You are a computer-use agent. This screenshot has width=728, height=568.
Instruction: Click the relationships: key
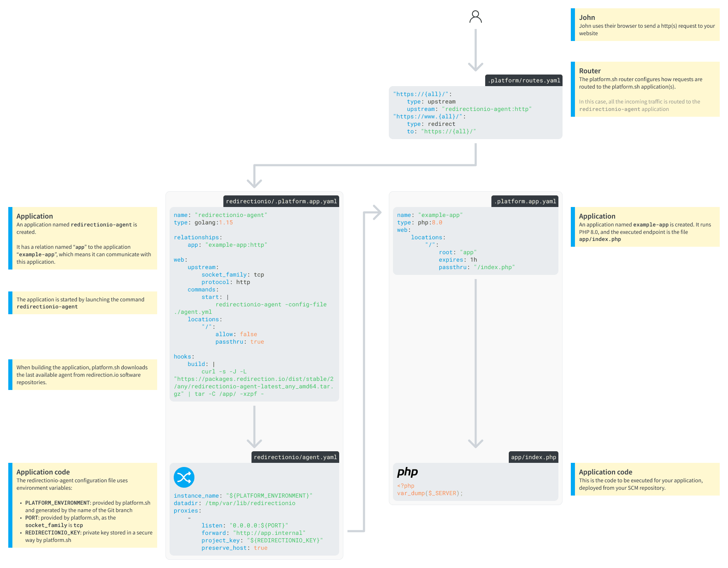click(x=198, y=237)
